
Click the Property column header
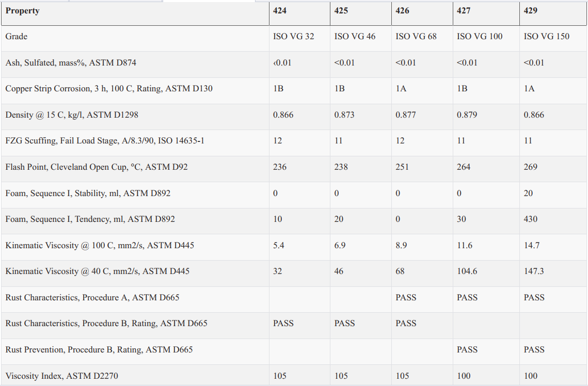23,11
